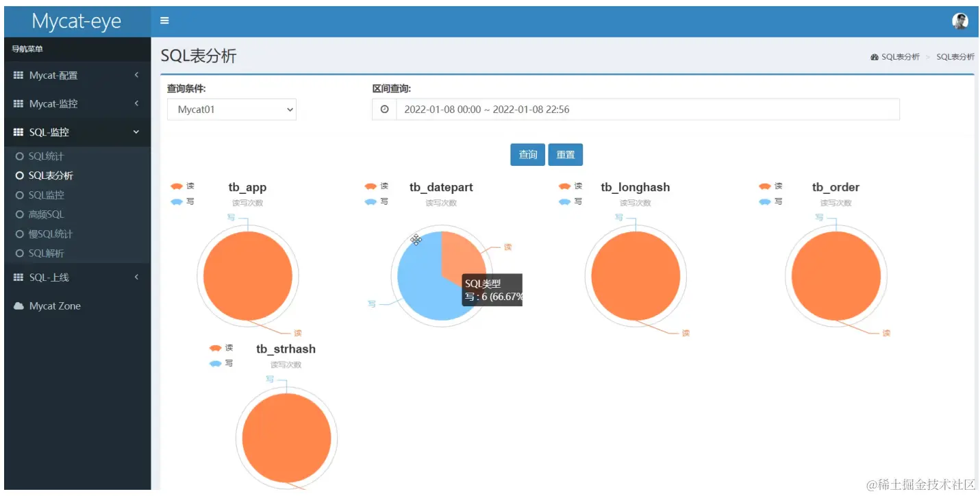Click the 查询 button

[x=527, y=155]
